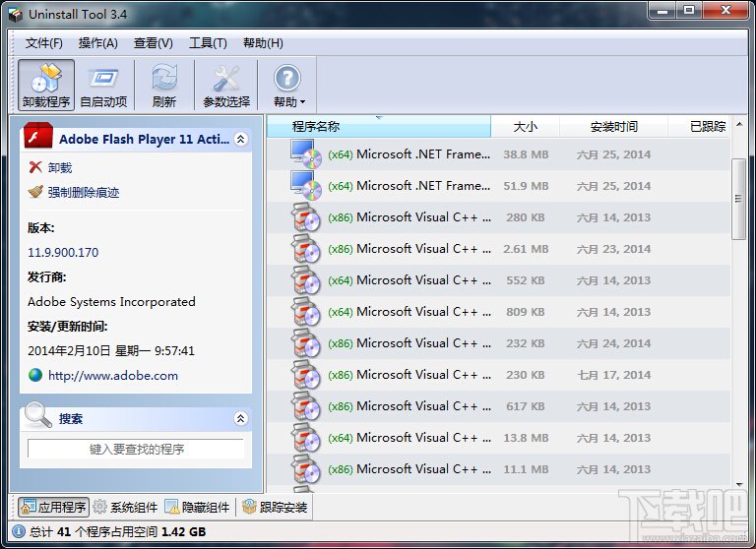Click icon of 13.8 MB Visual C++ row

[x=306, y=438]
